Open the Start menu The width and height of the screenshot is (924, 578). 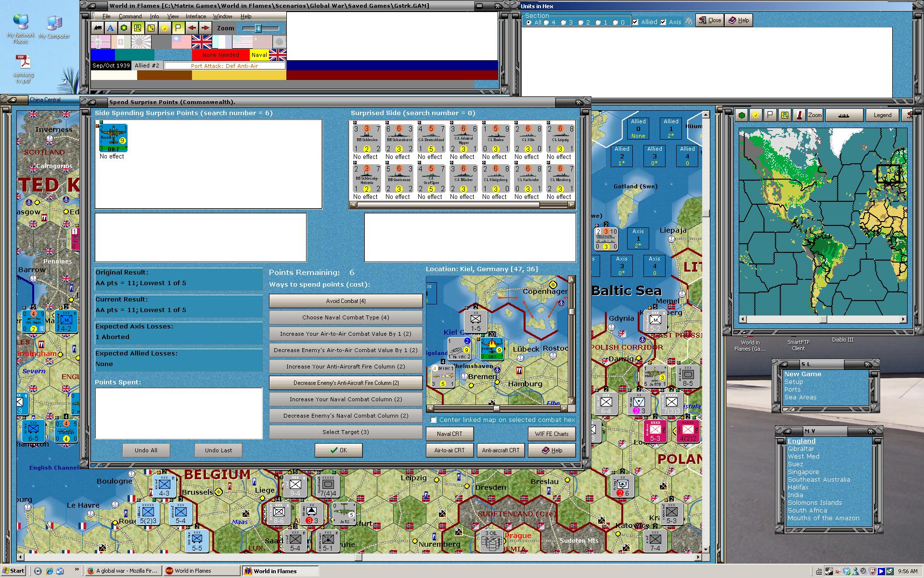pyautogui.click(x=13, y=571)
